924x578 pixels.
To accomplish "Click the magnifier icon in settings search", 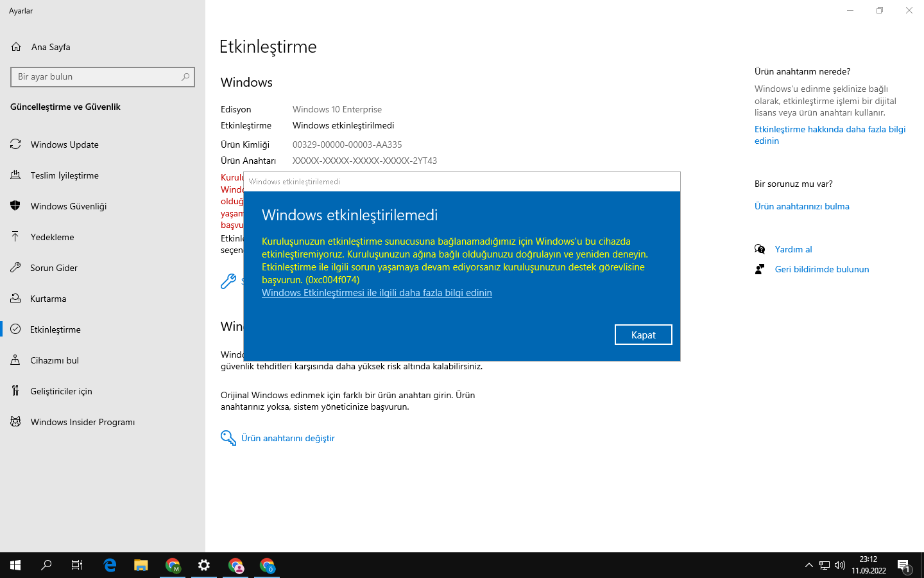I will 185,76.
